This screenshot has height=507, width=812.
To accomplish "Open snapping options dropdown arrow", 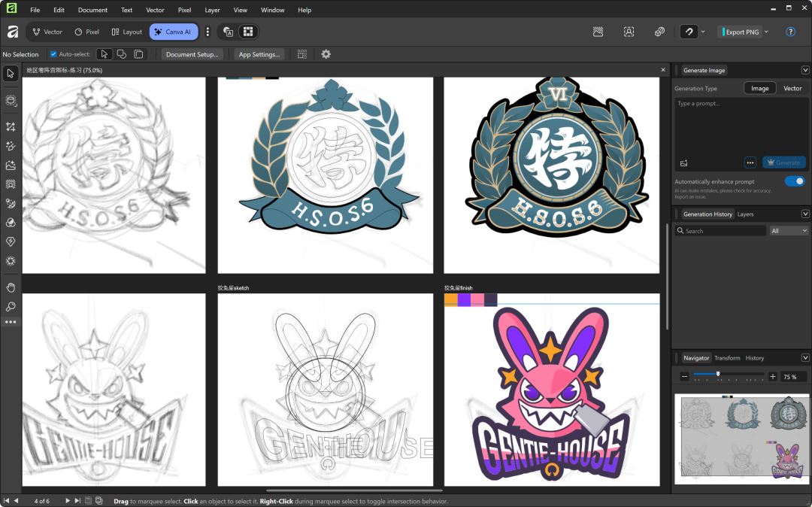I will (703, 32).
